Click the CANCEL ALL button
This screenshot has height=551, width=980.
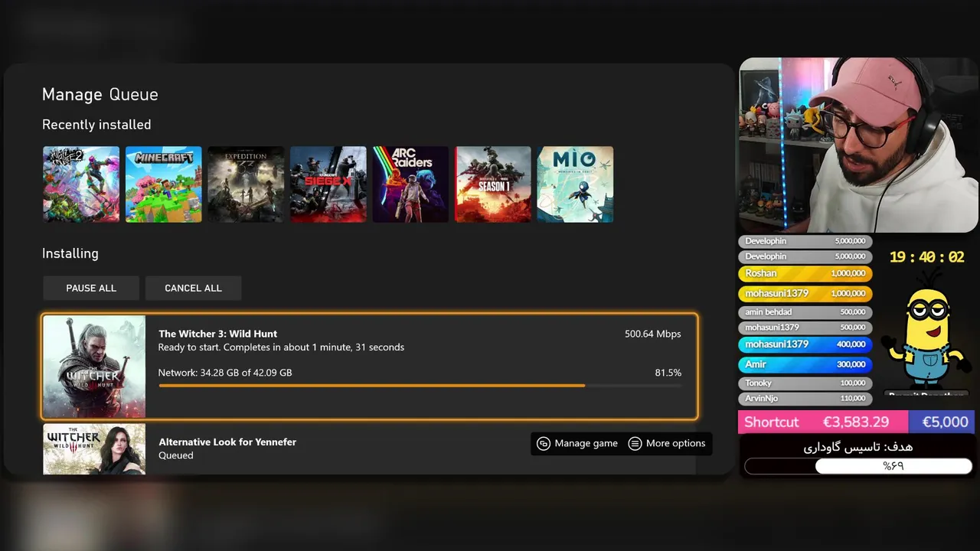193,288
